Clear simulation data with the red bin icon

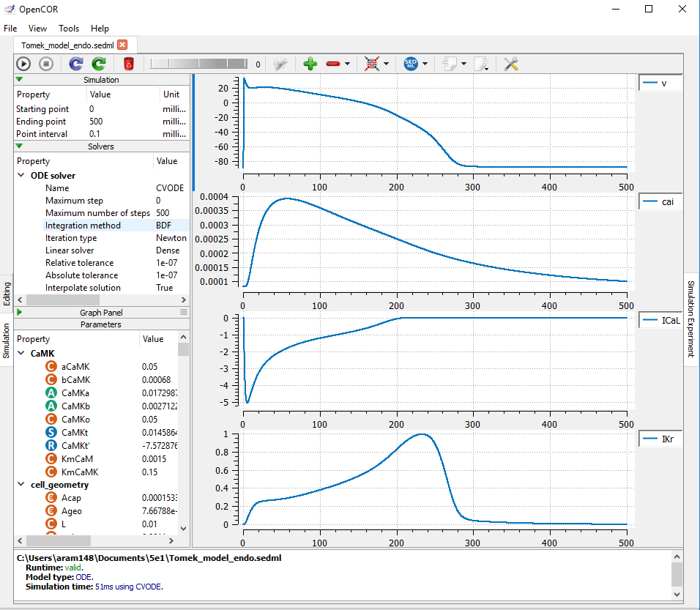click(x=129, y=64)
